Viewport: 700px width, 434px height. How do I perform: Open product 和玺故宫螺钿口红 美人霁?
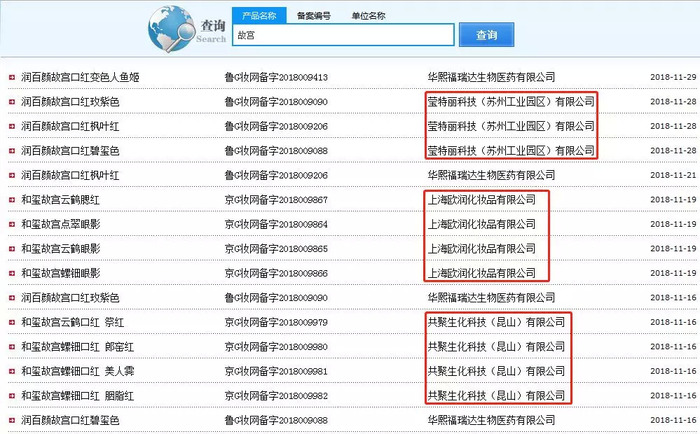pos(77,371)
